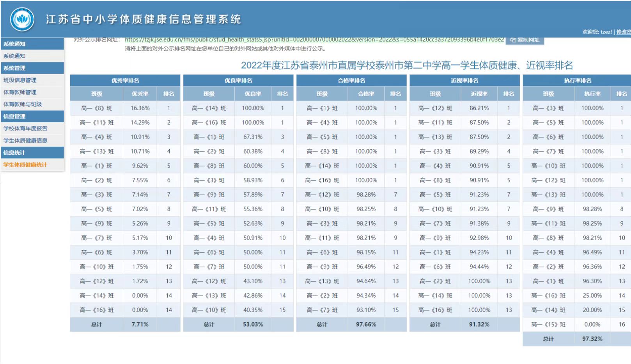Click the 16.36% excellence rate cell

click(140, 108)
